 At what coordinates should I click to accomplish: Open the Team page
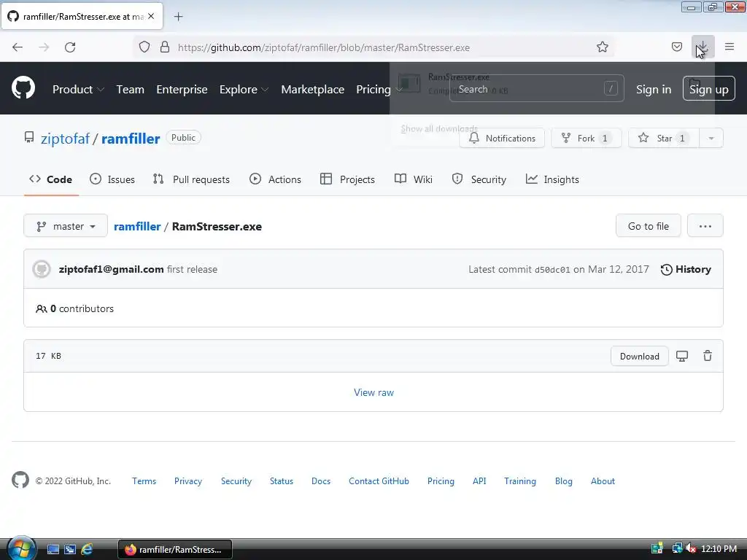tap(130, 89)
